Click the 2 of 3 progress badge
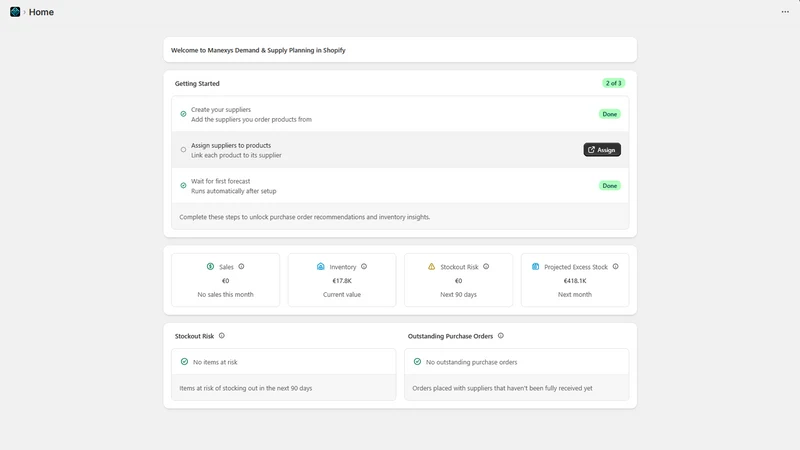This screenshot has width=800, height=450. point(613,83)
